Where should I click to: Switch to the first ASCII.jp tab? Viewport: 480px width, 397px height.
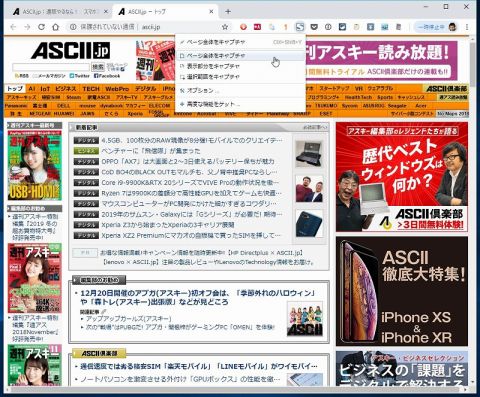(60, 12)
